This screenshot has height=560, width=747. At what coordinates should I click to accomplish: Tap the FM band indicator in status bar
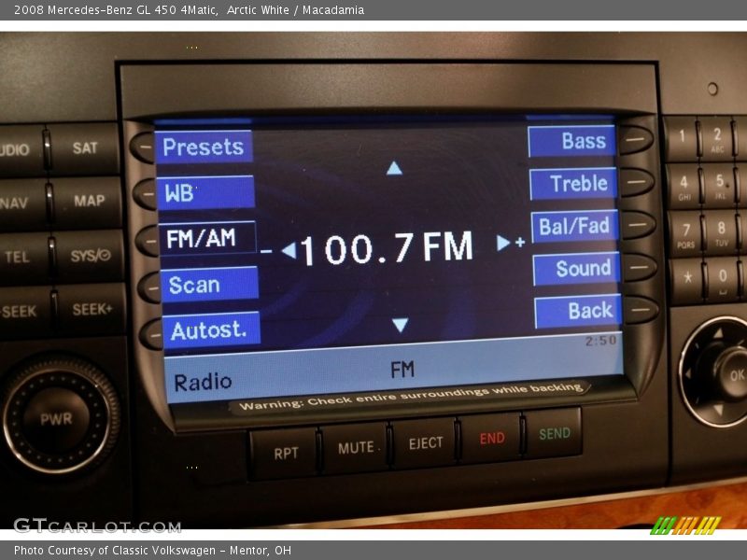pyautogui.click(x=402, y=370)
